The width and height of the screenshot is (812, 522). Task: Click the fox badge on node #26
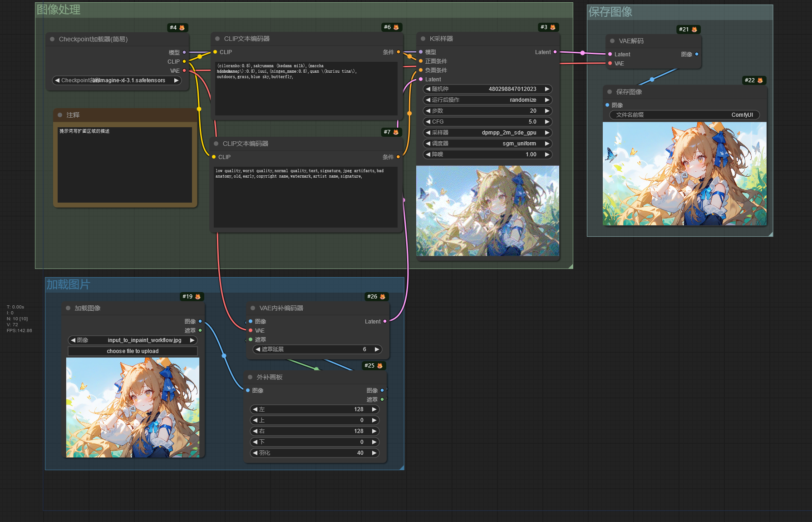click(x=382, y=297)
